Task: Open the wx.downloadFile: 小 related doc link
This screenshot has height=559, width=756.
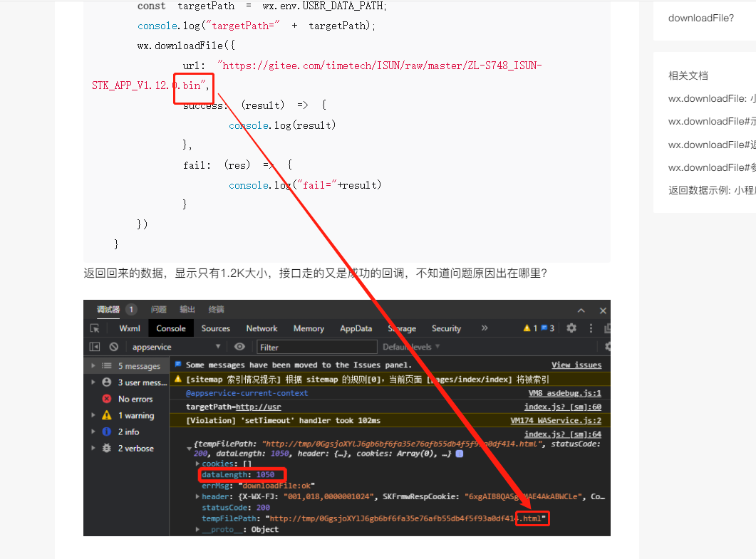Action: (x=712, y=98)
